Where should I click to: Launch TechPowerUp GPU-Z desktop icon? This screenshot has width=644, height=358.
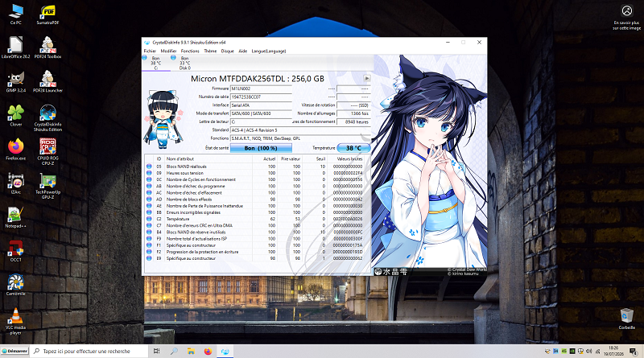tap(48, 186)
